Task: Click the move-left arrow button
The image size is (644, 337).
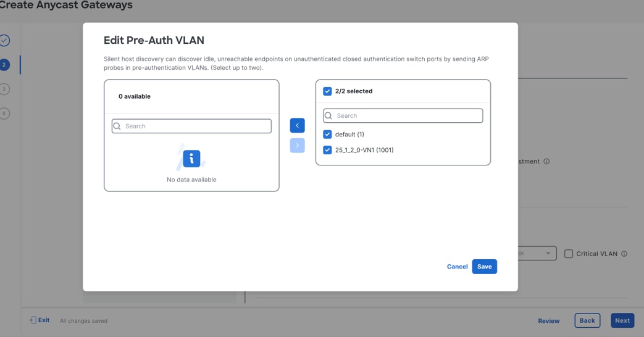Action: [x=298, y=125]
